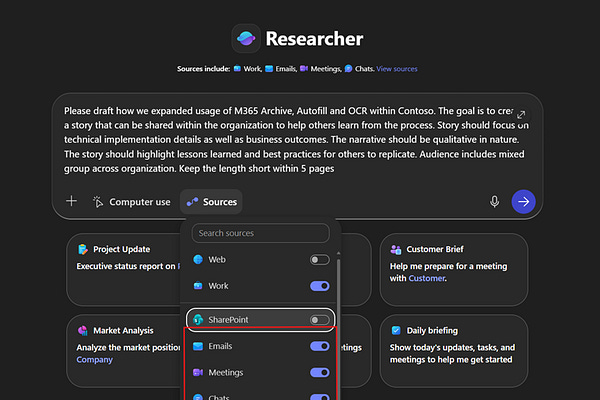This screenshot has width=600, height=400.
Task: Click the Sources connector icon
Action: (x=192, y=202)
